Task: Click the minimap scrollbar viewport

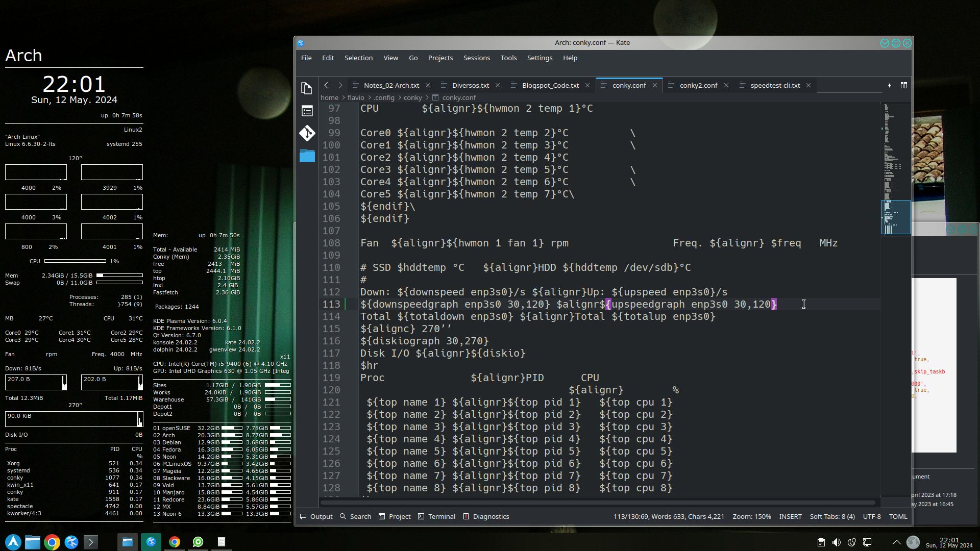Action: pos(895,217)
